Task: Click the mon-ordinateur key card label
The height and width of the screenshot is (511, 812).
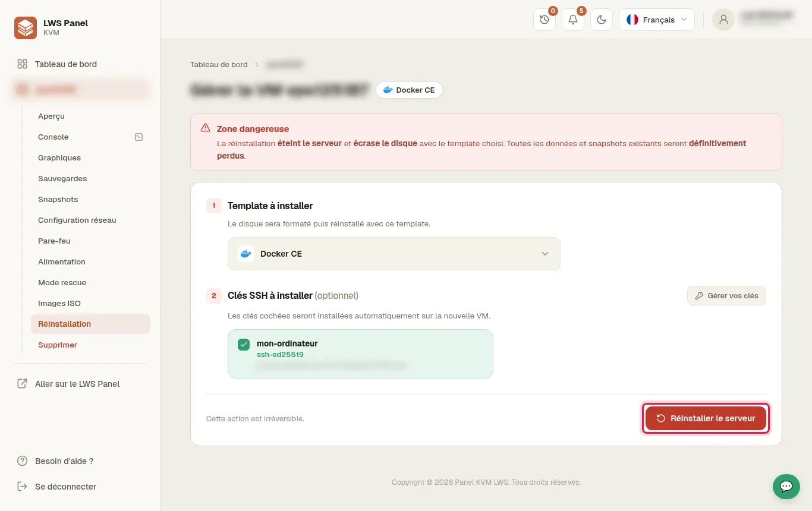Action: click(287, 343)
